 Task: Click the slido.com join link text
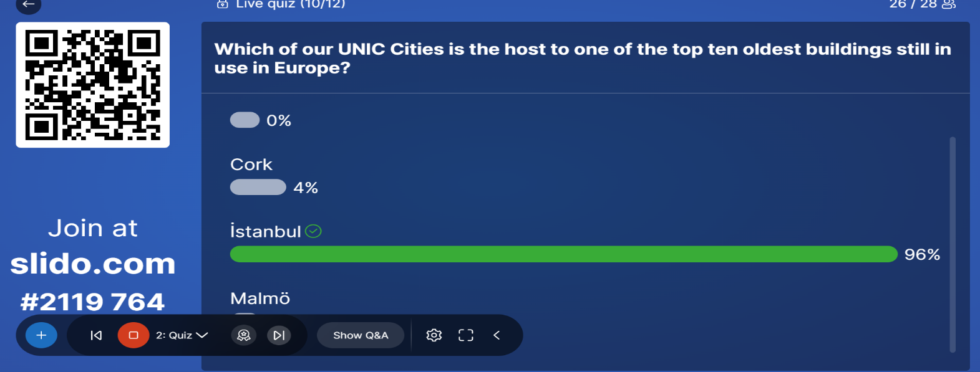(x=93, y=264)
